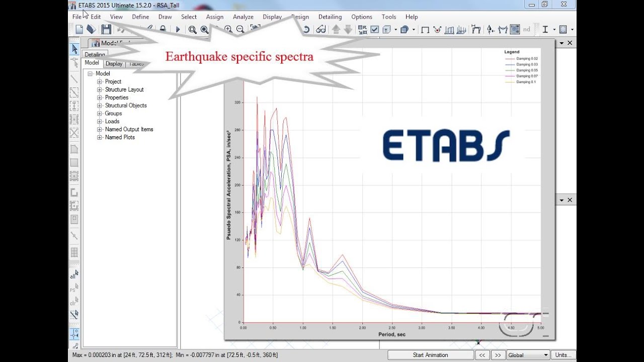Open the Analyze menu
This screenshot has width=644, height=362.
[x=243, y=17]
